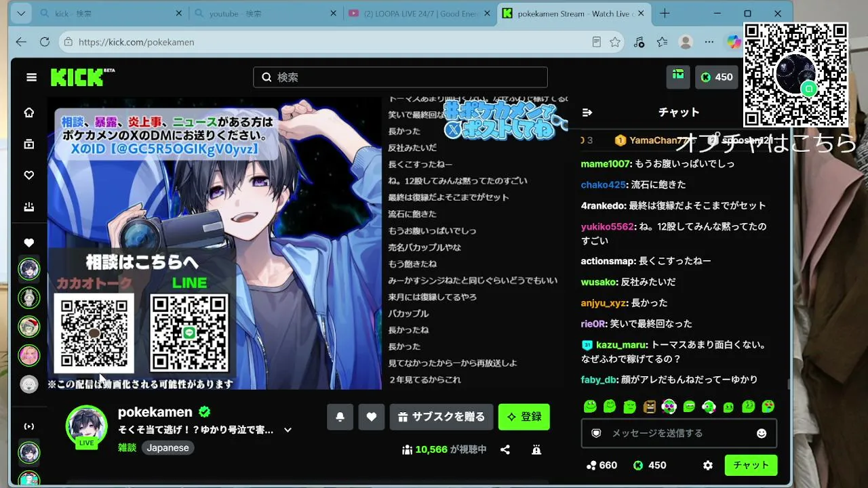The height and width of the screenshot is (488, 868).
Task: Insert the last emote with heart eyes
Action: (x=768, y=407)
